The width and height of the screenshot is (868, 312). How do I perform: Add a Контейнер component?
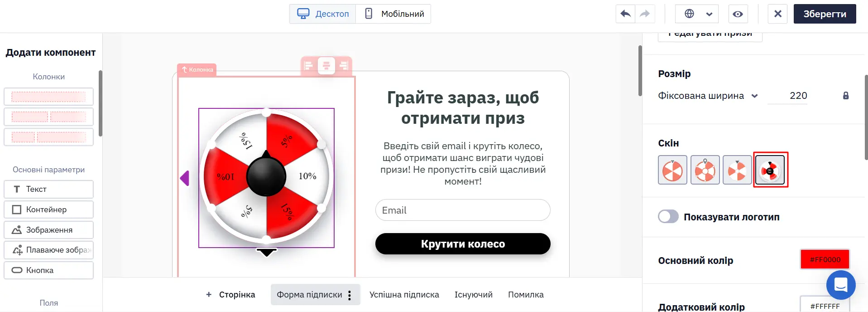48,210
